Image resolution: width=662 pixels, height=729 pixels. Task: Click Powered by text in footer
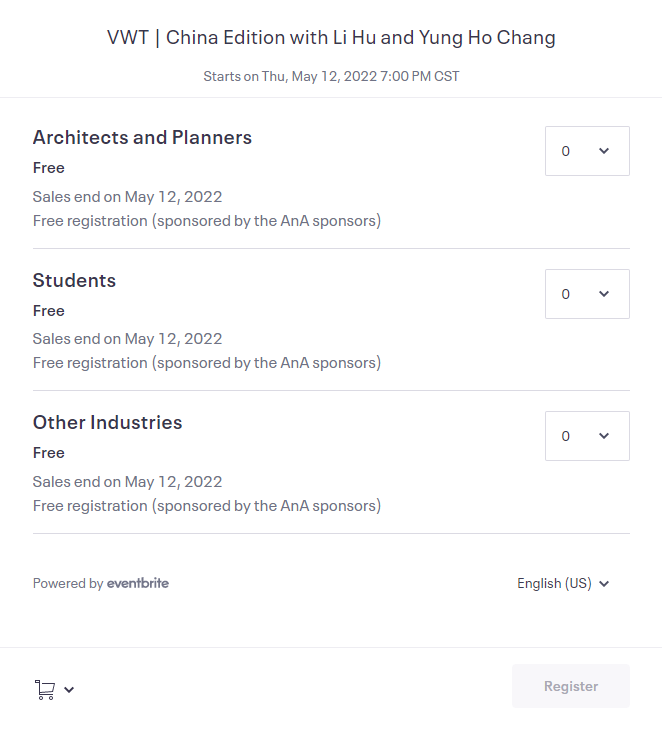pos(68,583)
